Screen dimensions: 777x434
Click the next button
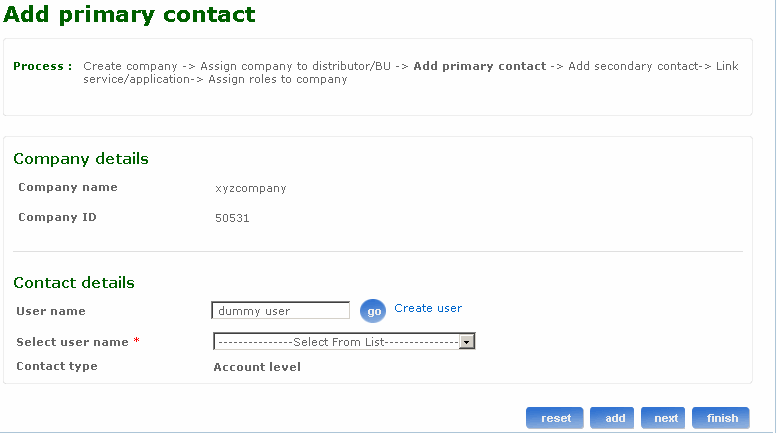click(x=666, y=418)
